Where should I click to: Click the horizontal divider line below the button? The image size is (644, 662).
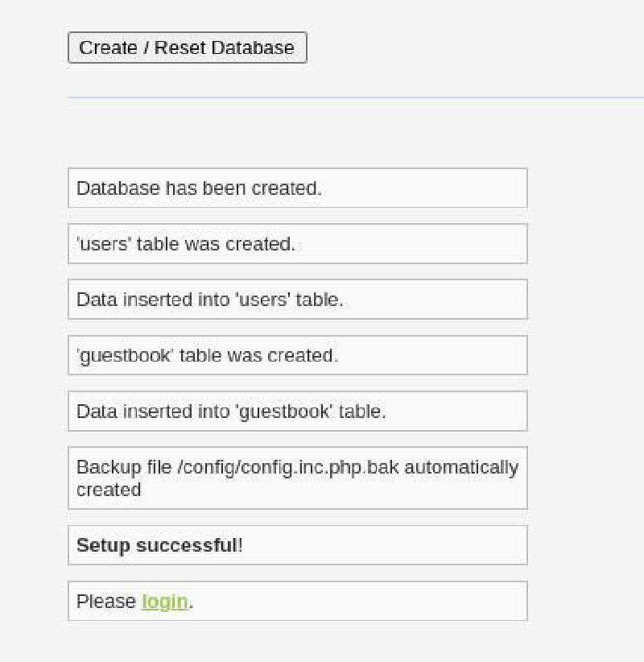click(x=354, y=97)
